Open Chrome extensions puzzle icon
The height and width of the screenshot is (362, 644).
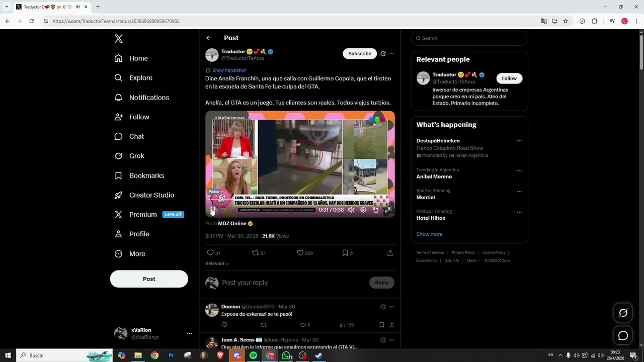[594, 21]
